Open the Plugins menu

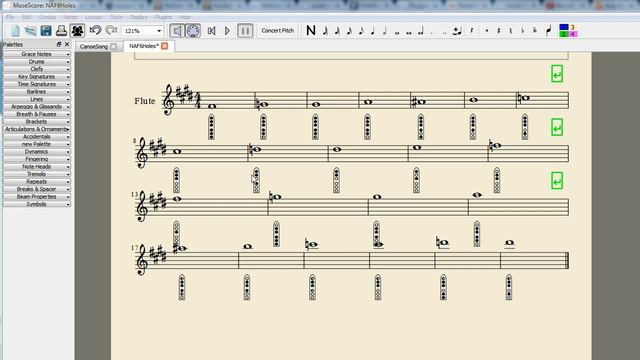coord(163,17)
